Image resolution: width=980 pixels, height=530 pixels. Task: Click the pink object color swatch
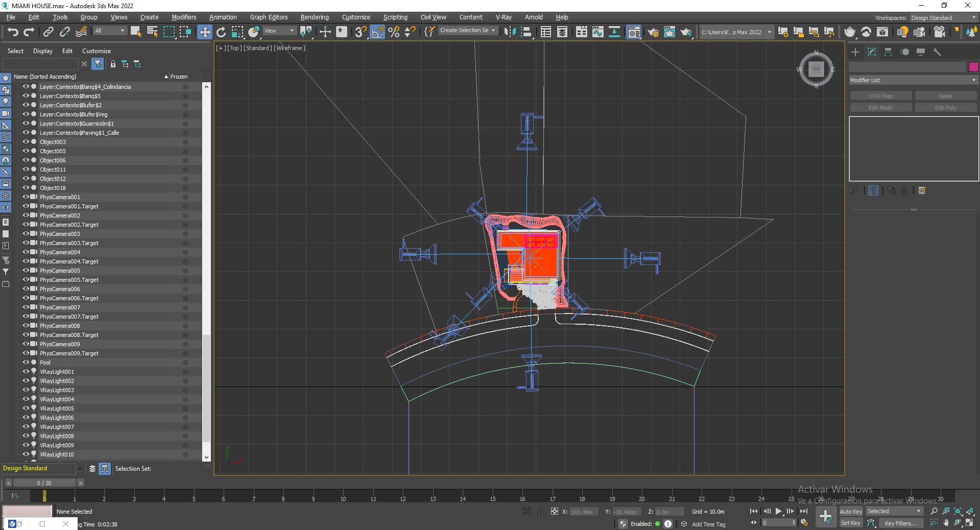[x=973, y=67]
